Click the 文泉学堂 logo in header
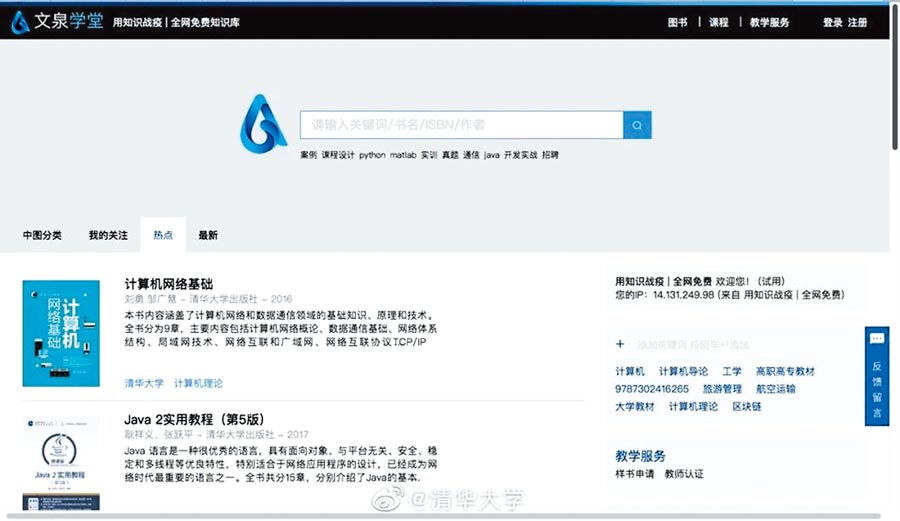The width and height of the screenshot is (900, 521). pyautogui.click(x=56, y=22)
